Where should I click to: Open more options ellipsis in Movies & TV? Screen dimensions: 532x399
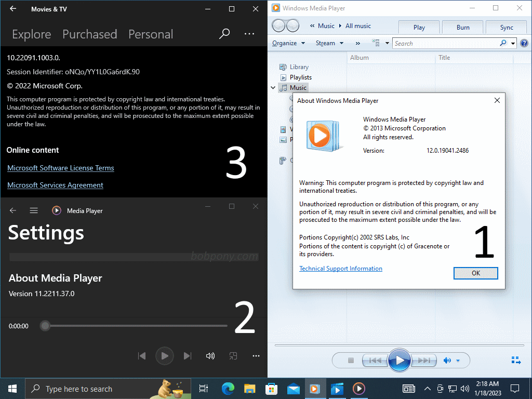pyautogui.click(x=249, y=34)
